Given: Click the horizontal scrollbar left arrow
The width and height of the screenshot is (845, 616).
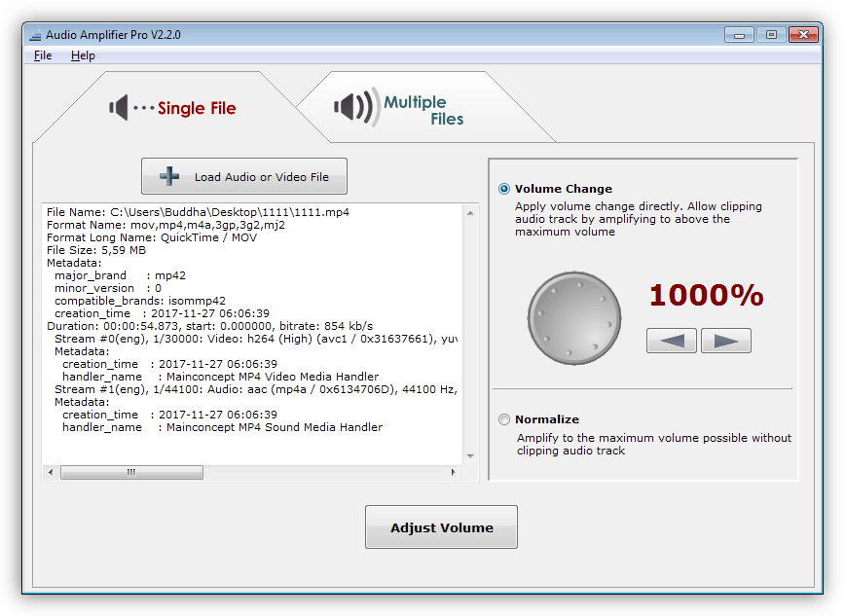Looking at the screenshot, I should [x=51, y=472].
